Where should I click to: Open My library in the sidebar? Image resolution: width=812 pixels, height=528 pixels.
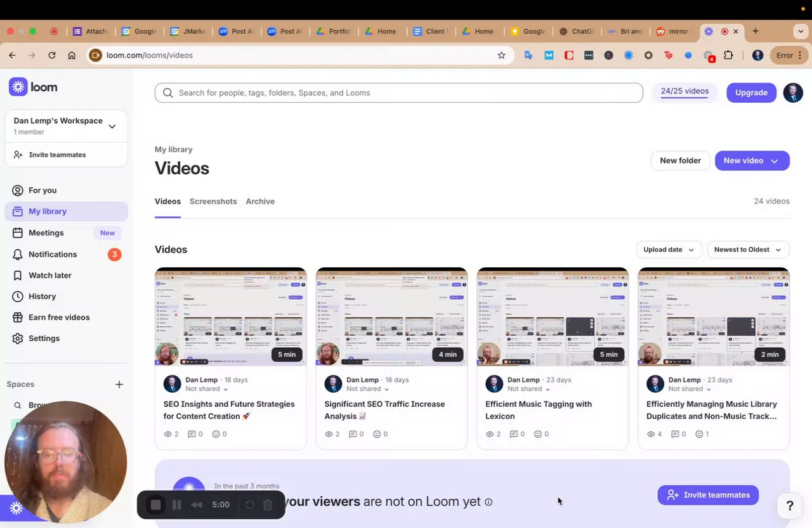tap(66, 211)
